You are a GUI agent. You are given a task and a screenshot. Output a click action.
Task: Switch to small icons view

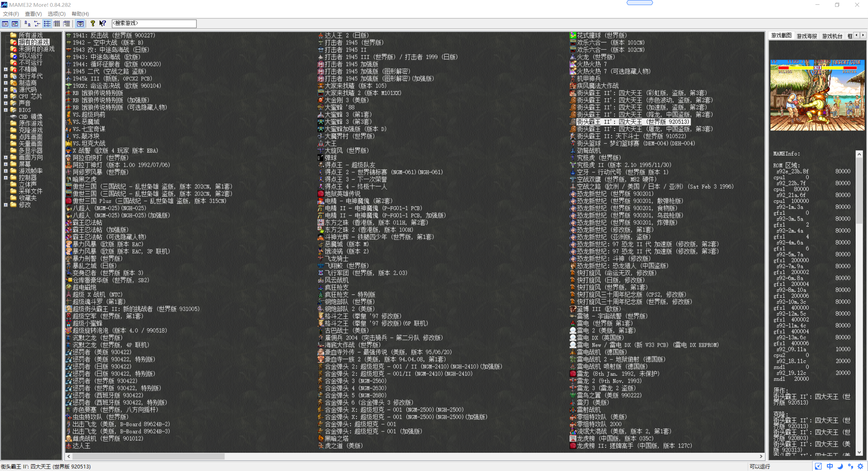point(37,23)
